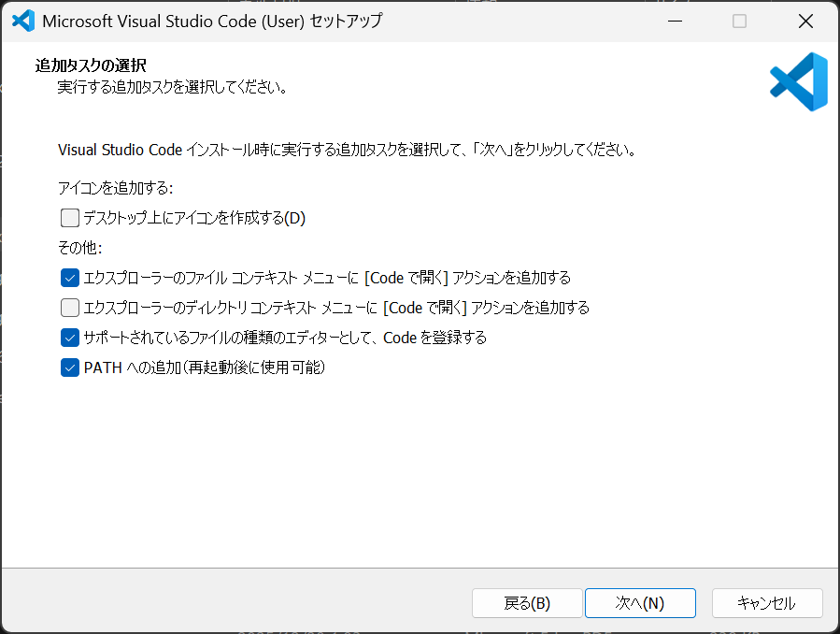840x634 pixels.
Task: Click the 実行する追加タスクを選択してください subtitle
Action: coord(171,88)
